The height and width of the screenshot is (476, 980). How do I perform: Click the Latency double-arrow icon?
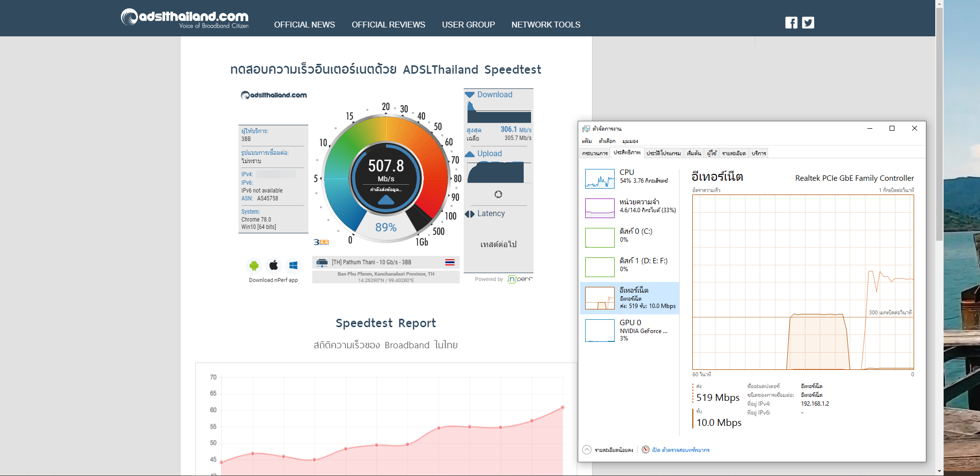pyautogui.click(x=470, y=214)
